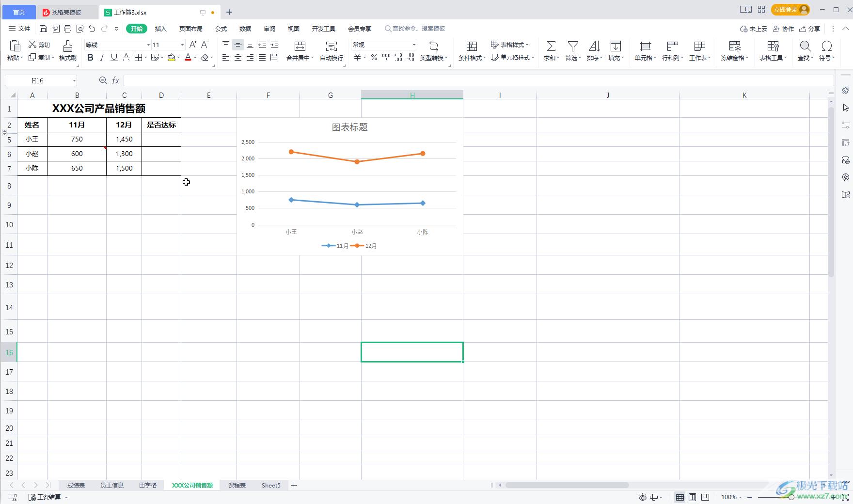Switch to the 成绩表 sheet tab
Screen dimensions: 853x504
point(76,485)
